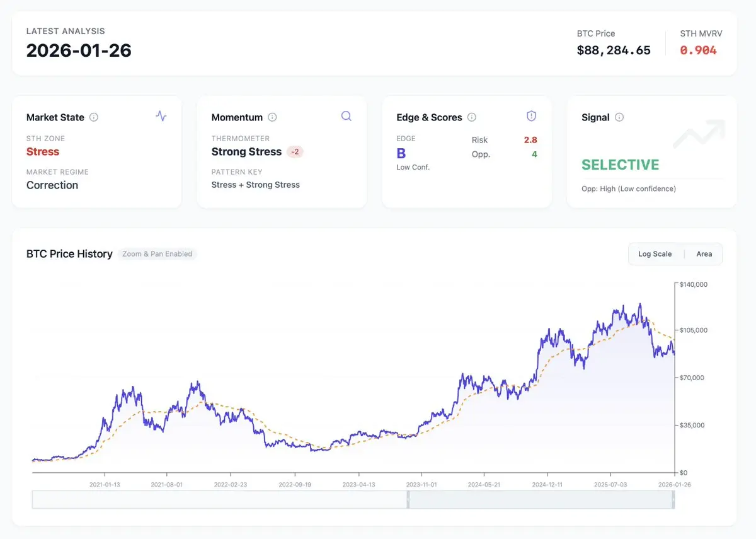Viewport: 756px width, 539px height.
Task: Click the STH MVRV value 0.904
Action: [698, 50]
